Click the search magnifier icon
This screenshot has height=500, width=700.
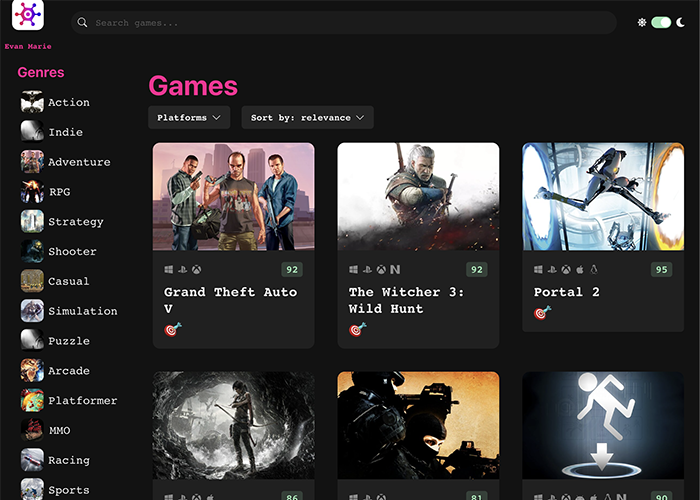[82, 22]
